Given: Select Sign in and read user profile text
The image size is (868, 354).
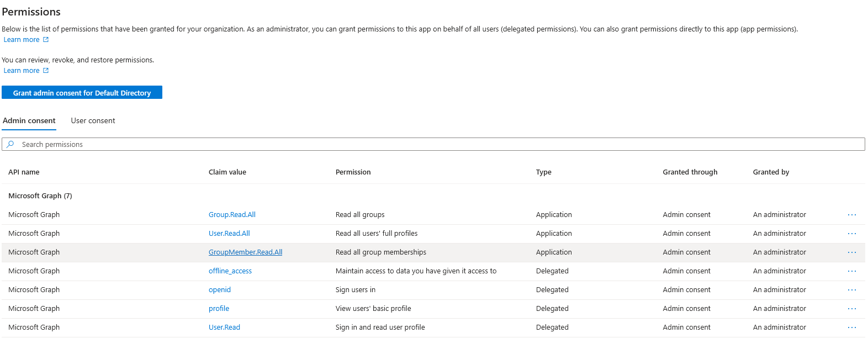Looking at the screenshot, I should (380, 327).
